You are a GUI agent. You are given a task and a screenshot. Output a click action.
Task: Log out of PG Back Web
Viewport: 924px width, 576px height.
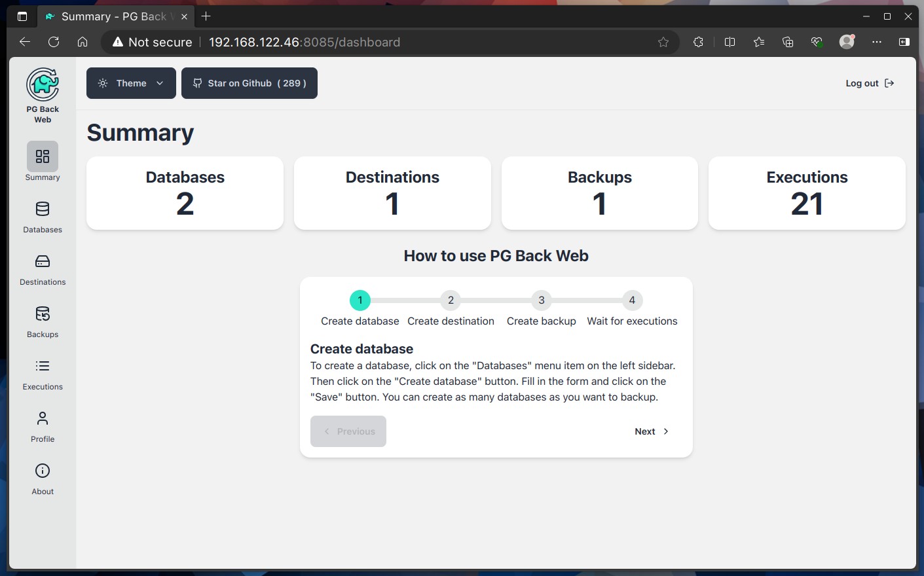click(x=870, y=83)
